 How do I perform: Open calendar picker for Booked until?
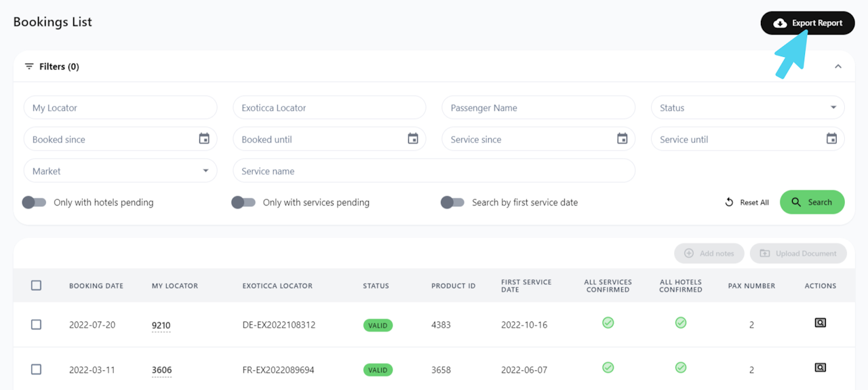[x=413, y=139]
